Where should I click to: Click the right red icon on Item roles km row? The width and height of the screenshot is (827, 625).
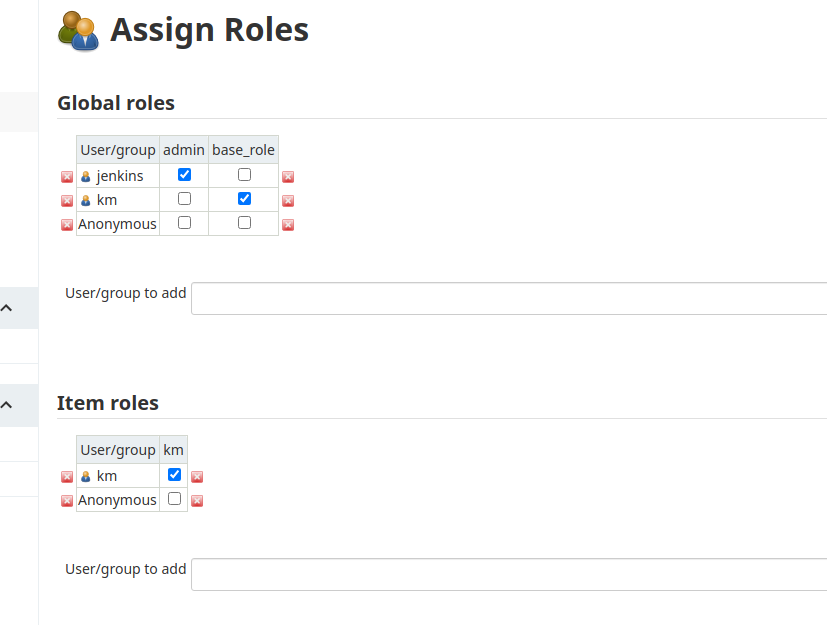coord(197,477)
